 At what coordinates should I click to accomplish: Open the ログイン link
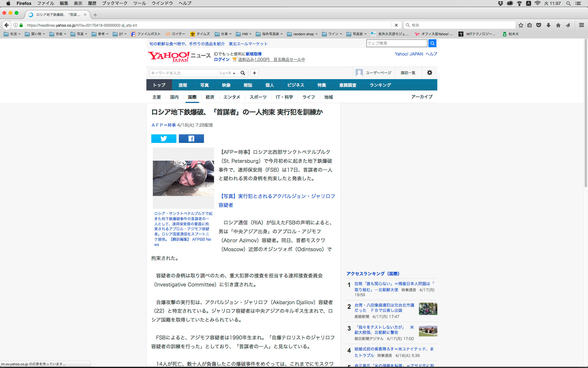tap(221, 59)
